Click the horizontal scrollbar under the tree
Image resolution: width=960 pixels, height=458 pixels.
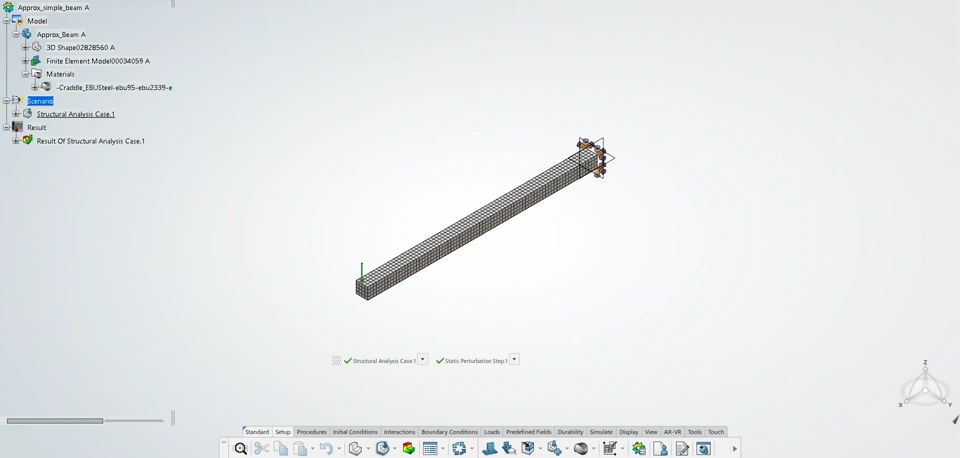[x=55, y=421]
